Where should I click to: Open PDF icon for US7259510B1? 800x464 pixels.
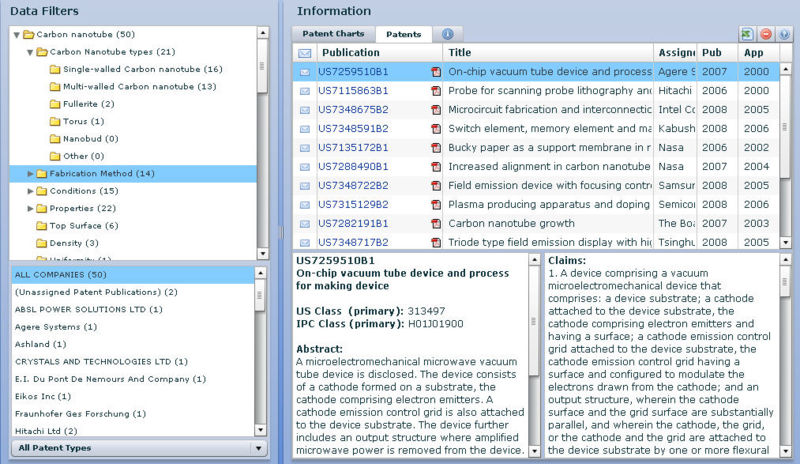click(x=436, y=73)
